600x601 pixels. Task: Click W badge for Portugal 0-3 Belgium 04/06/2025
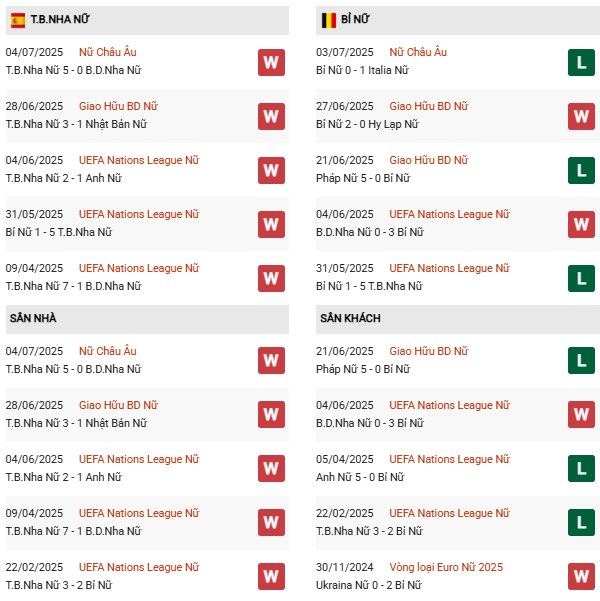click(581, 224)
